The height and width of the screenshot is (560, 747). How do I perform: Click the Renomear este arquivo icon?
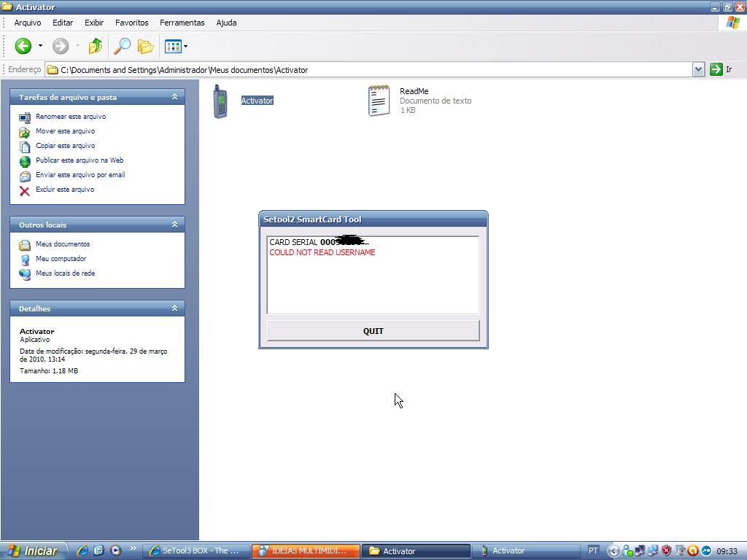tap(25, 117)
